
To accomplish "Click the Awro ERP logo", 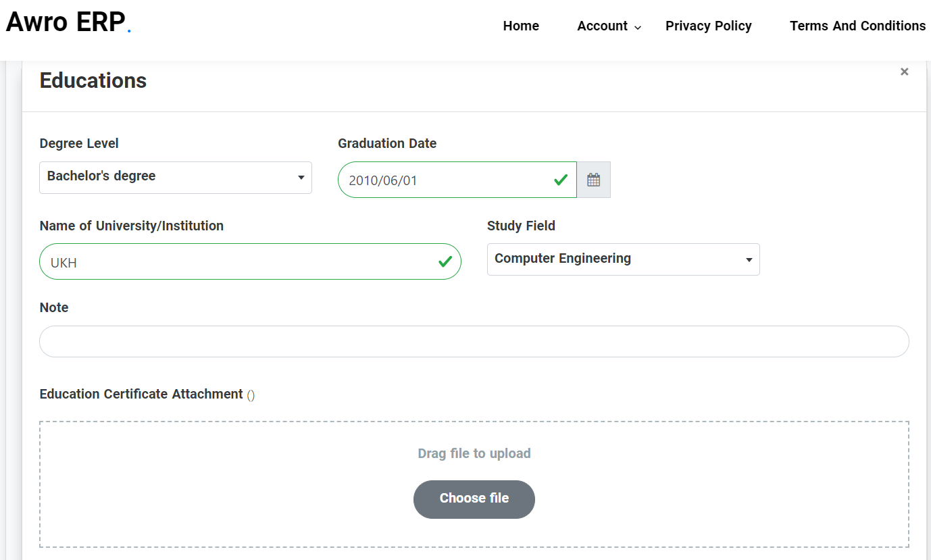I will click(x=68, y=23).
